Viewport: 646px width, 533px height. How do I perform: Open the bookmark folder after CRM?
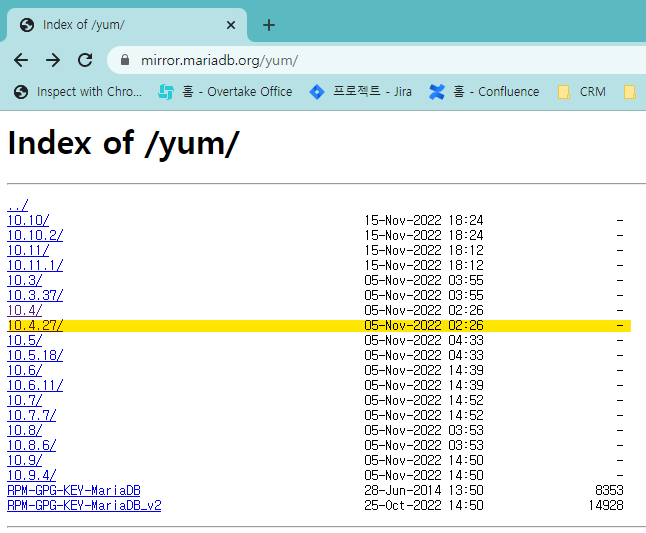[x=630, y=91]
